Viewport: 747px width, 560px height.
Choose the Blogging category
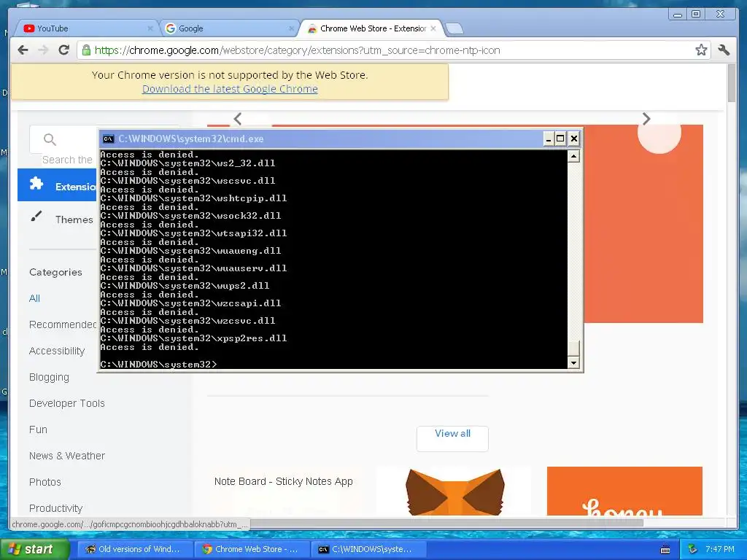coord(49,377)
